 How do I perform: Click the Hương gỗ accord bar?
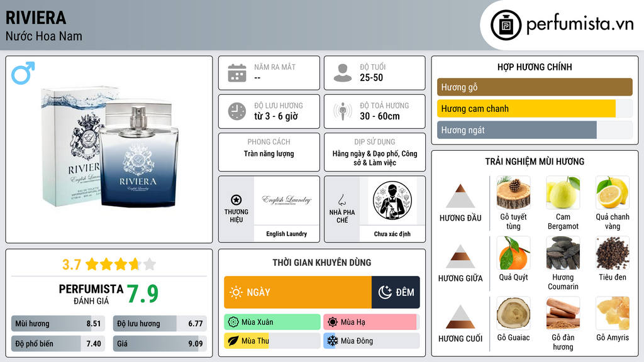pyautogui.click(x=535, y=87)
